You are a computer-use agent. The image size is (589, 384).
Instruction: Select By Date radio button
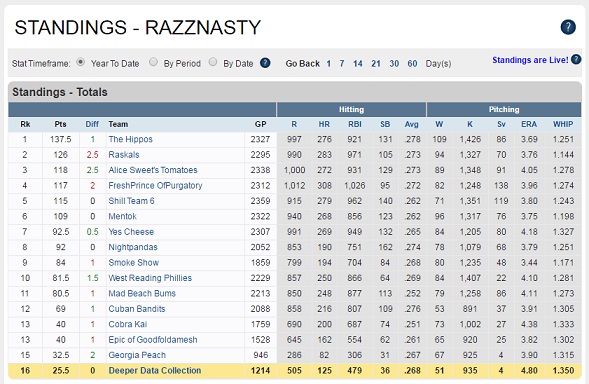pos(213,62)
